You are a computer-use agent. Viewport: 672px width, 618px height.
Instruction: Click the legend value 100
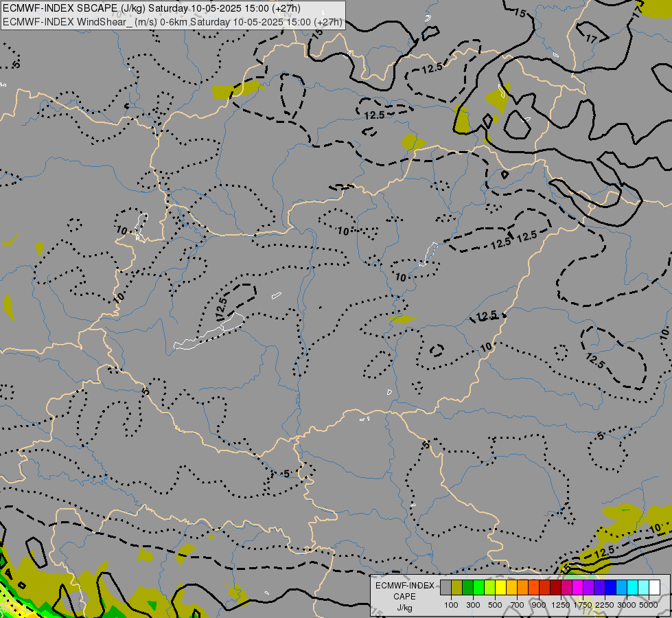(451, 605)
